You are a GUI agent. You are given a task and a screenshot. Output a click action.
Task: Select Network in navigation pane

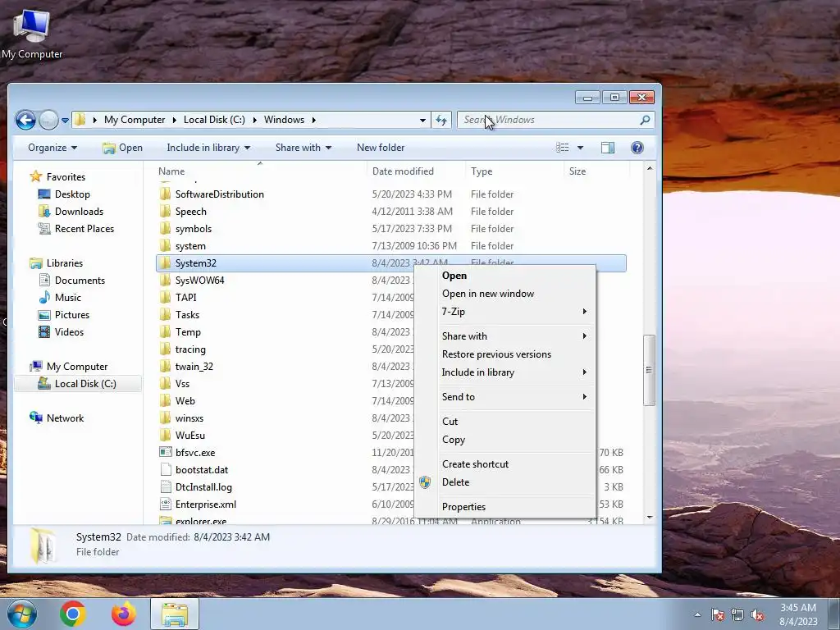click(x=57, y=418)
